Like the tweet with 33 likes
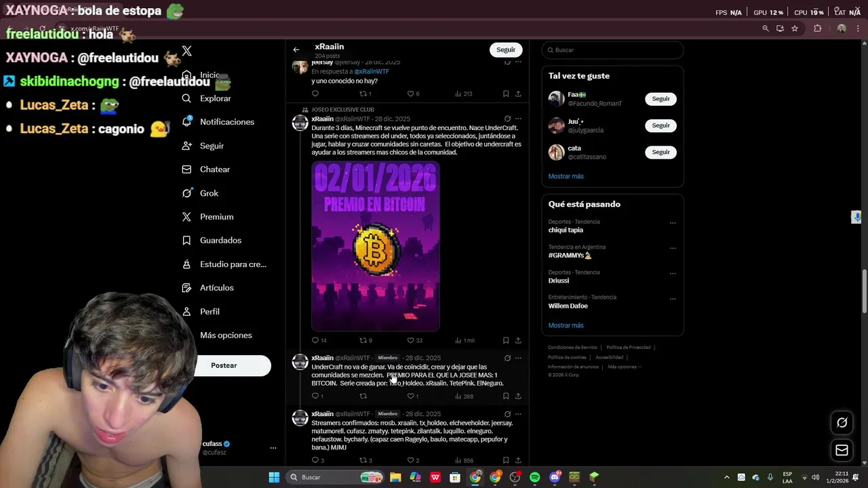The height and width of the screenshot is (488, 868). (411, 340)
